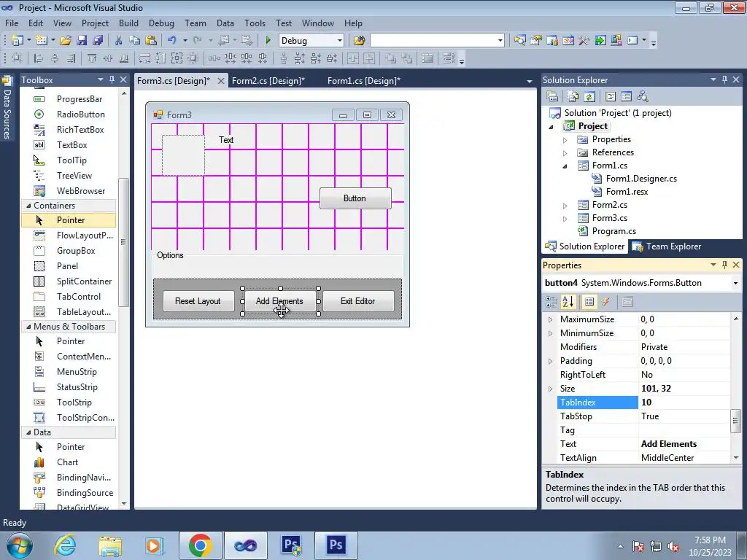The image size is (747, 560).
Task: Select TabControl toolbox item
Action: click(69, 296)
